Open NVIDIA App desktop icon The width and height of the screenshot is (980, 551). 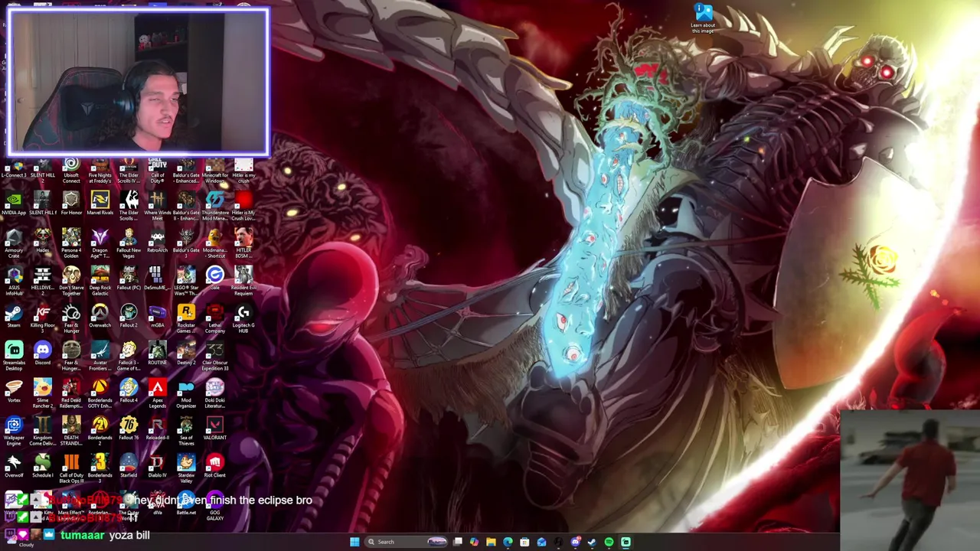click(x=14, y=204)
